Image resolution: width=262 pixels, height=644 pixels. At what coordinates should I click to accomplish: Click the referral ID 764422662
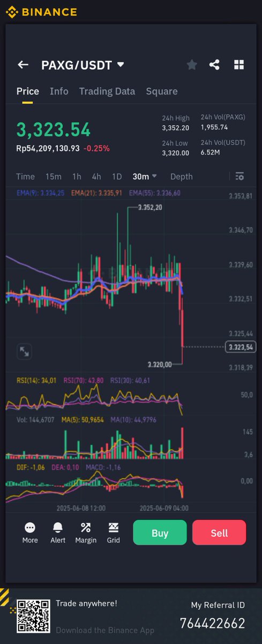(x=213, y=624)
